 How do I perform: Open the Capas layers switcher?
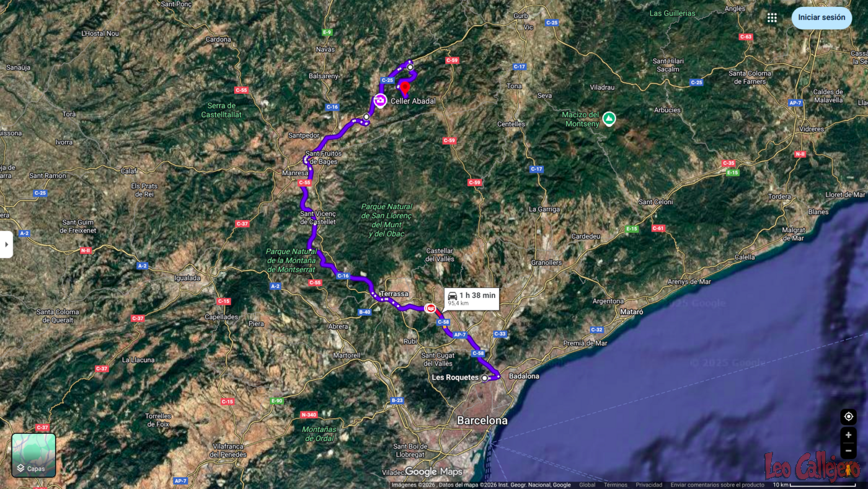(x=33, y=455)
